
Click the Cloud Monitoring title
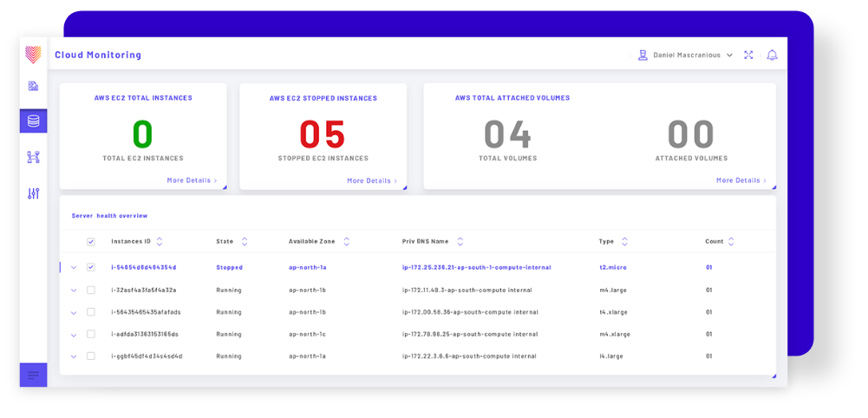pyautogui.click(x=98, y=55)
